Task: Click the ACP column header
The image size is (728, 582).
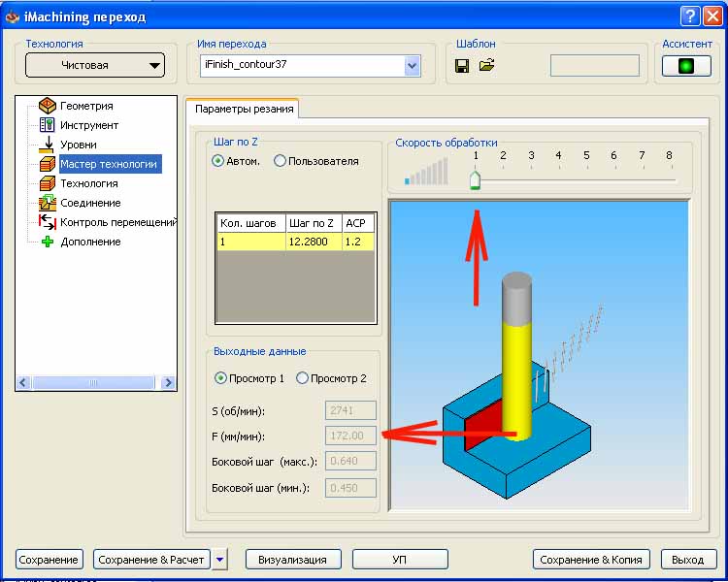Action: (x=358, y=223)
